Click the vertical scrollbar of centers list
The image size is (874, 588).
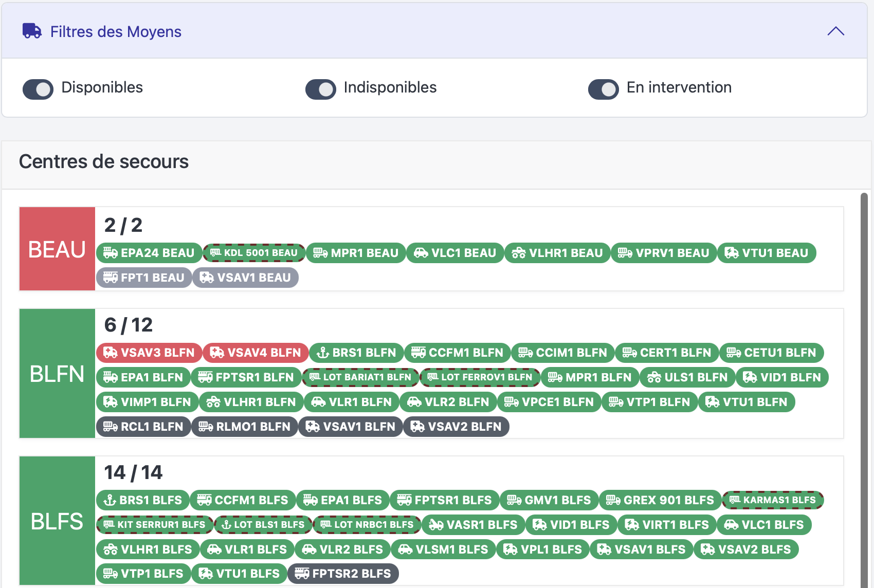(x=864, y=360)
